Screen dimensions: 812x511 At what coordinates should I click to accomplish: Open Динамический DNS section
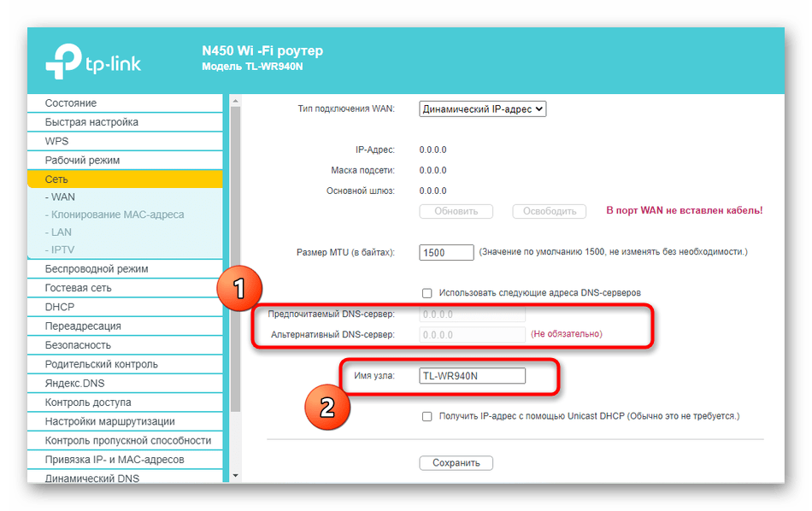pos(125,478)
